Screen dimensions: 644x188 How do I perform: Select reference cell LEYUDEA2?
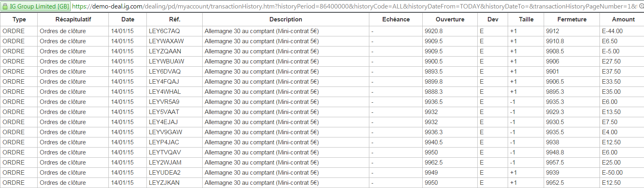(x=165, y=173)
